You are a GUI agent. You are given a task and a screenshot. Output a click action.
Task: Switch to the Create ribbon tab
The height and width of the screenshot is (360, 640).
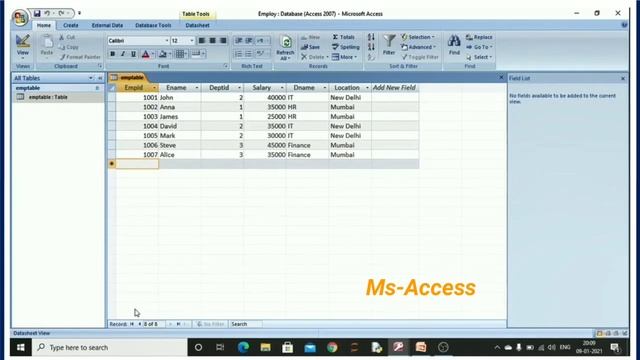71,25
